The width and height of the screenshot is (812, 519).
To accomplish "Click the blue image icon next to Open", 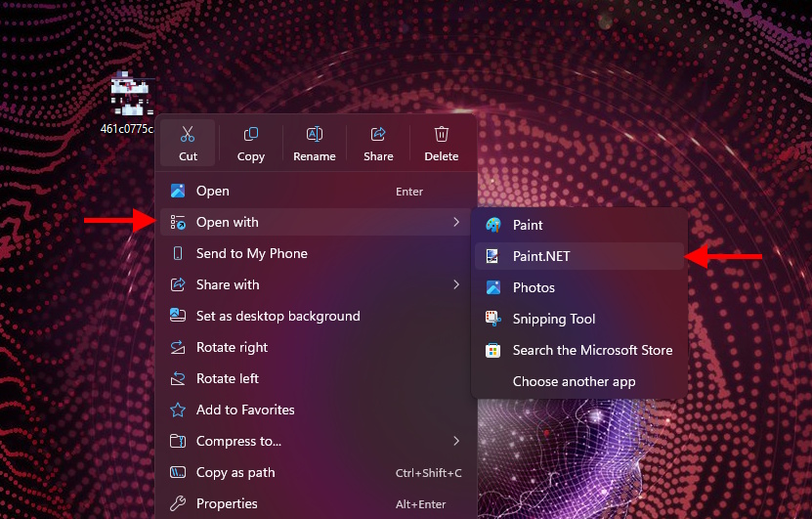I will click(x=178, y=191).
